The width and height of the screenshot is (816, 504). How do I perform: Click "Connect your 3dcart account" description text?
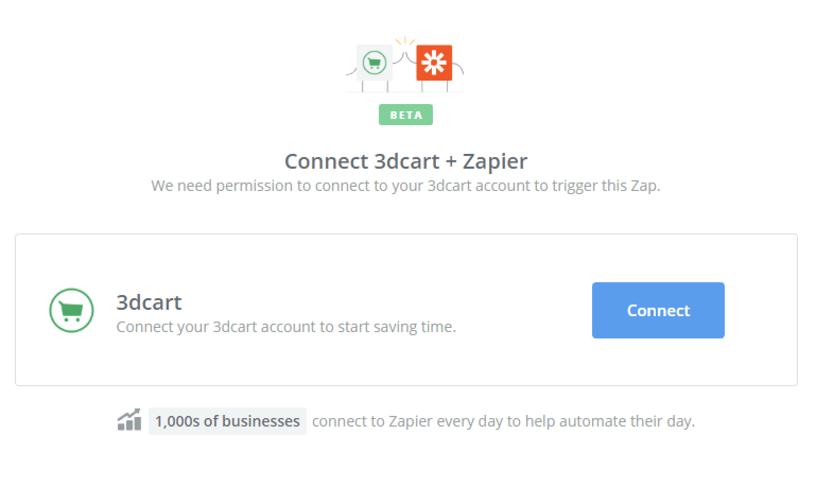287,327
